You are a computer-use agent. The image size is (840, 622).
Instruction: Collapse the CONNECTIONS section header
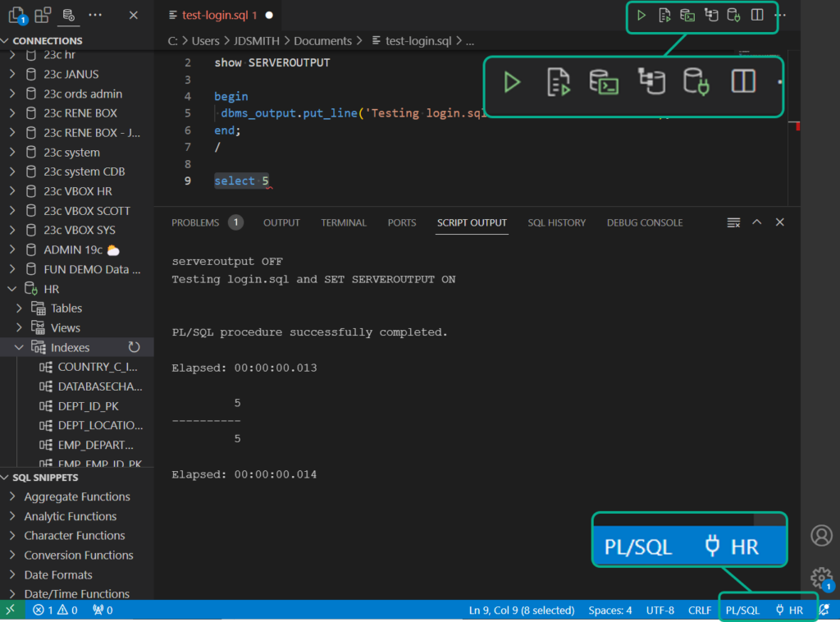click(48, 40)
